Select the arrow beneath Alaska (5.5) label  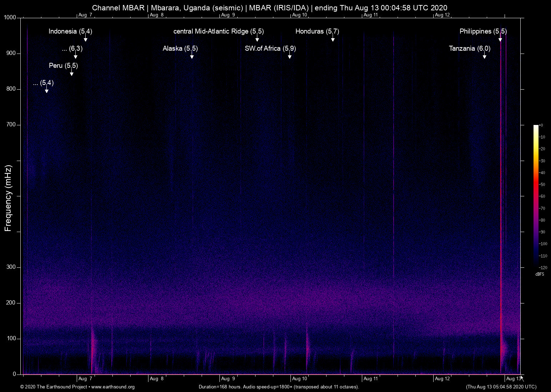point(192,56)
